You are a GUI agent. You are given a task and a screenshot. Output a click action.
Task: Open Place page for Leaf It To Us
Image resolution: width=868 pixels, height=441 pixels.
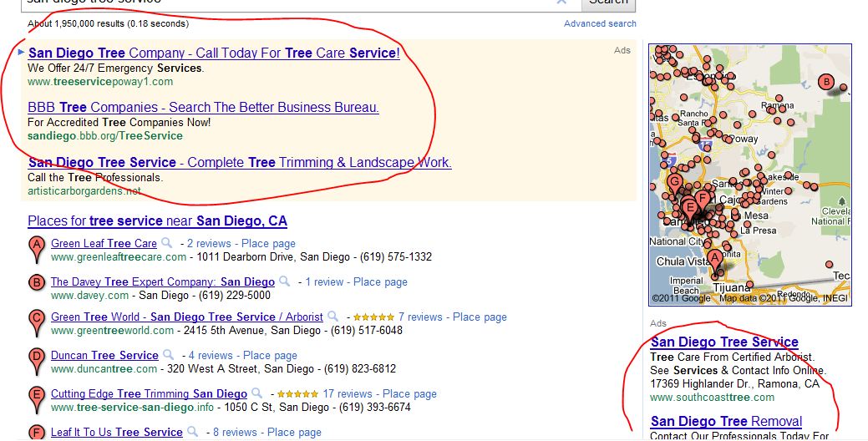click(x=295, y=432)
